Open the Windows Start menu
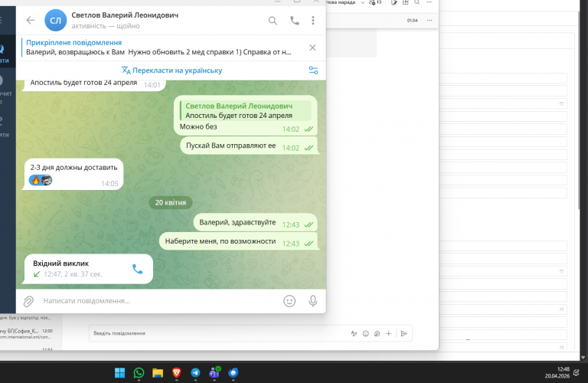The width and height of the screenshot is (588, 383). [x=119, y=372]
